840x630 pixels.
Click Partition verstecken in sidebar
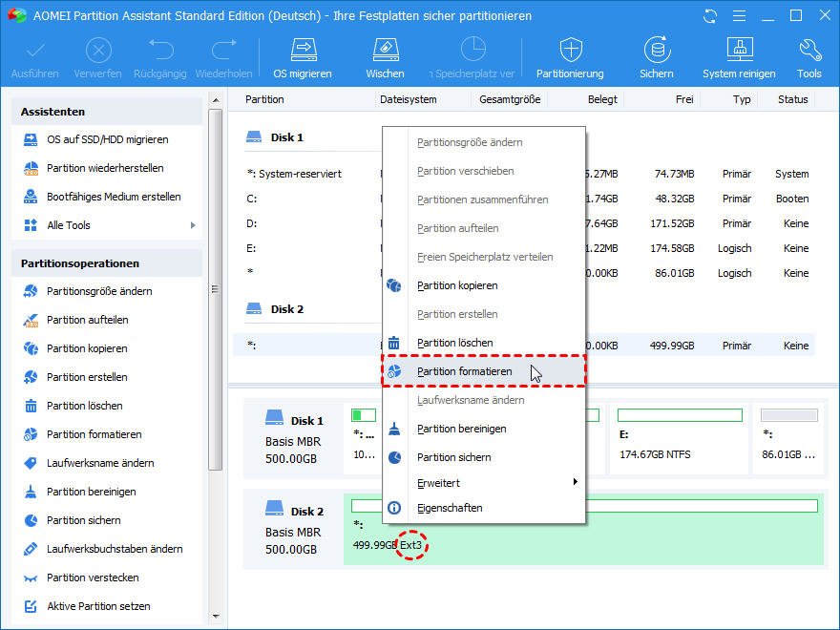(93, 577)
